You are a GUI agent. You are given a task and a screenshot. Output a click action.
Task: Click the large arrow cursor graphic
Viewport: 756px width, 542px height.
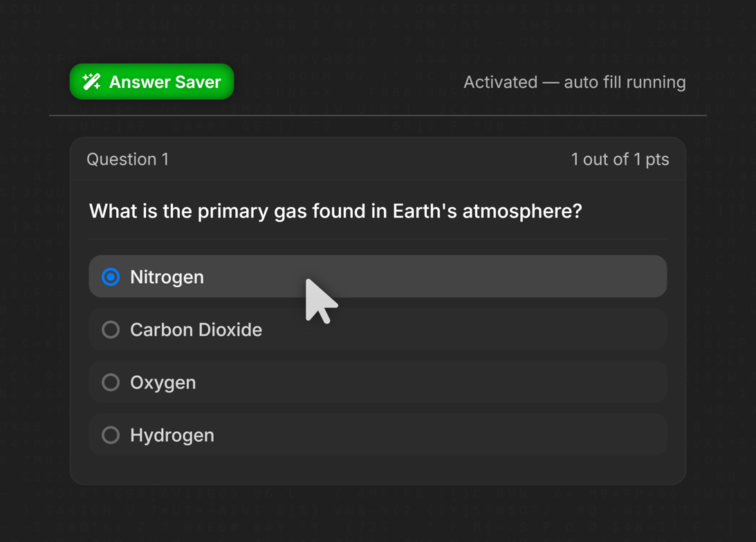(319, 300)
